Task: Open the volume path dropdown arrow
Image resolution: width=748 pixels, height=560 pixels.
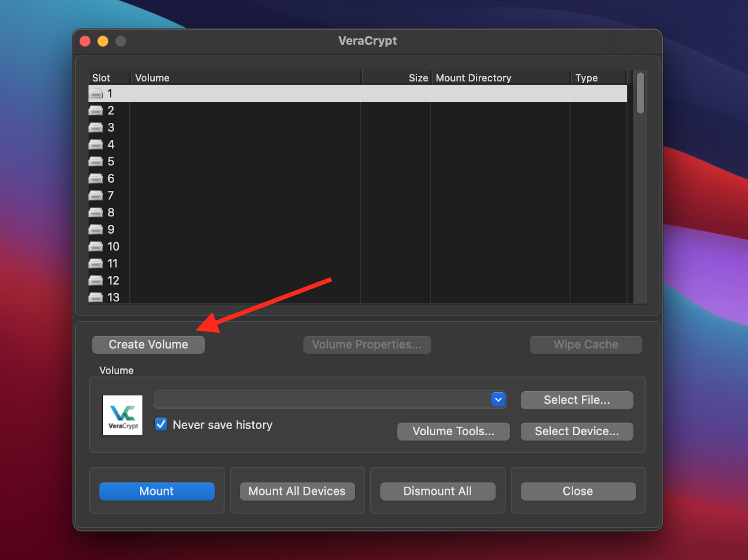Action: [x=498, y=400]
